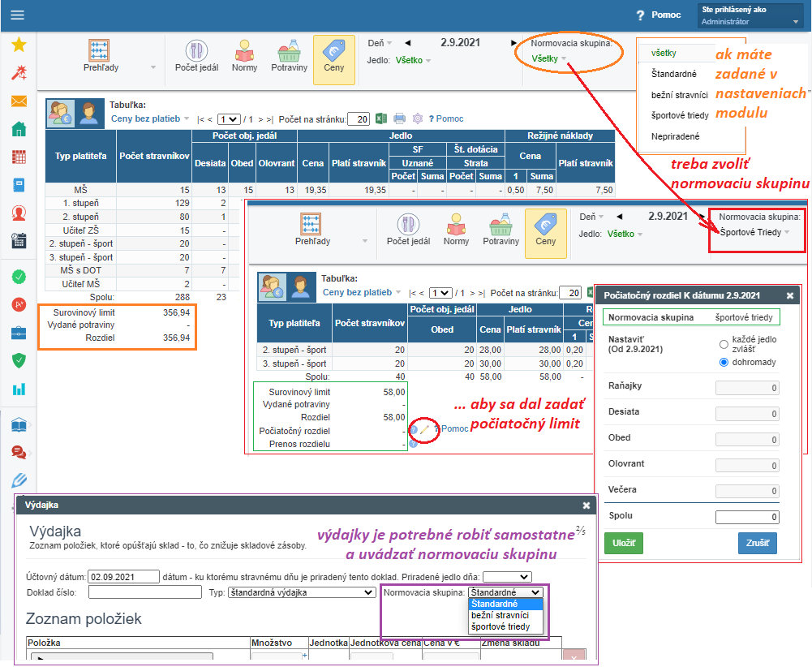
Task: Pick "všetky" in the normovacia skupina list
Action: (x=664, y=53)
